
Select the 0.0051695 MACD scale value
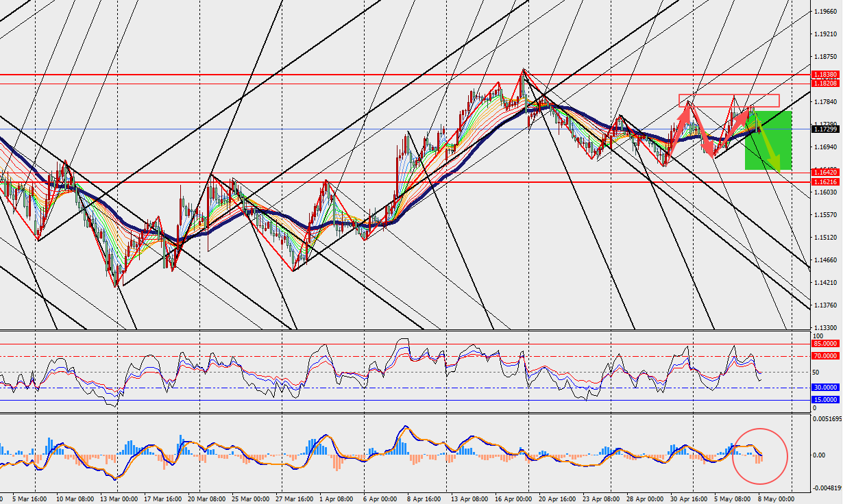click(x=825, y=418)
